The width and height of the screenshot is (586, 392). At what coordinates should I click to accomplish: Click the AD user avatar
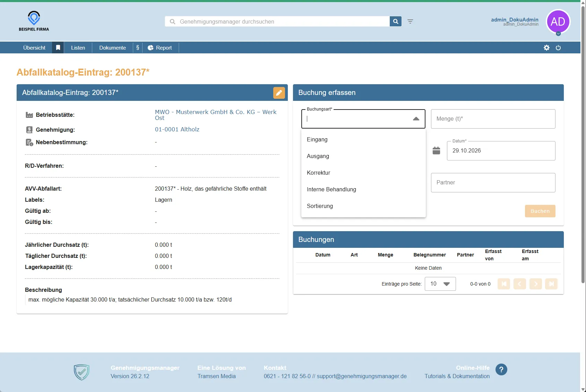558,21
